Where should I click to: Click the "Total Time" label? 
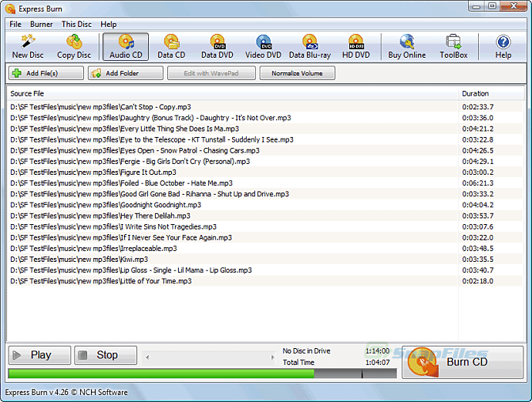pyautogui.click(x=298, y=363)
